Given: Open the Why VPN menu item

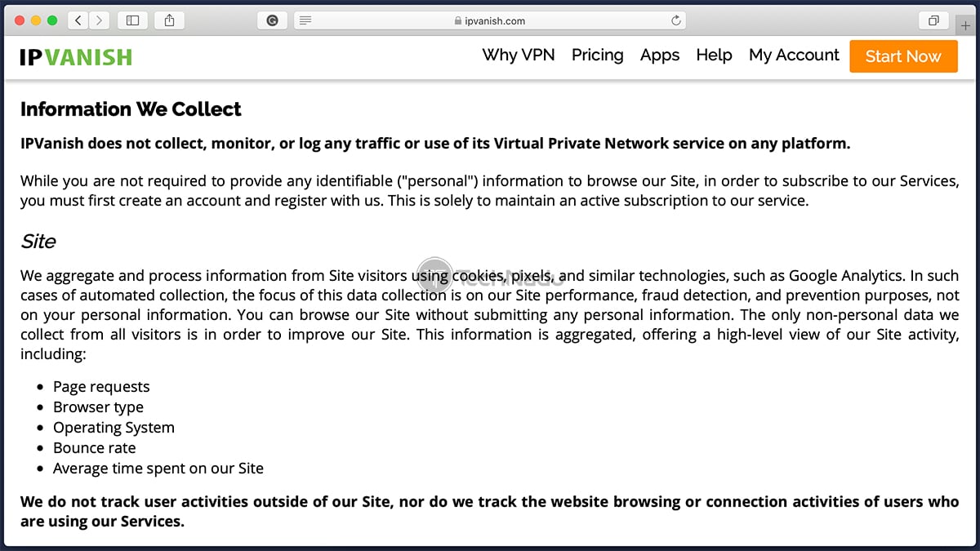Looking at the screenshot, I should (x=519, y=55).
